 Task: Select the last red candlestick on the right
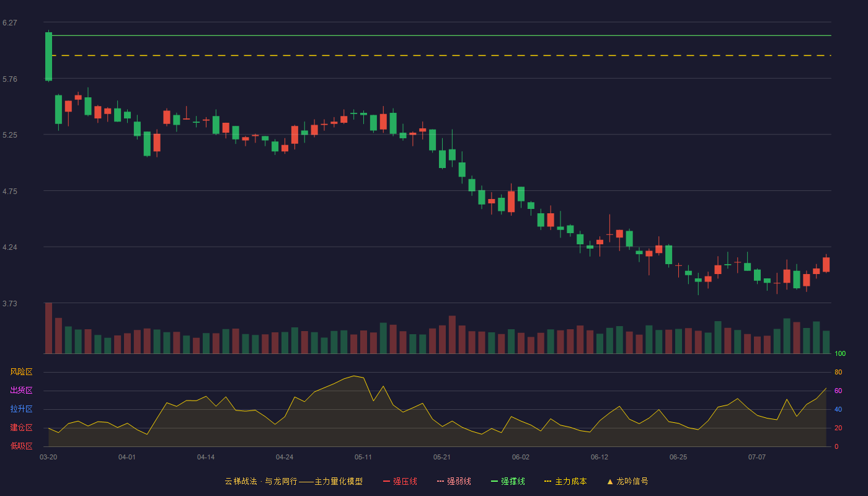(x=826, y=264)
